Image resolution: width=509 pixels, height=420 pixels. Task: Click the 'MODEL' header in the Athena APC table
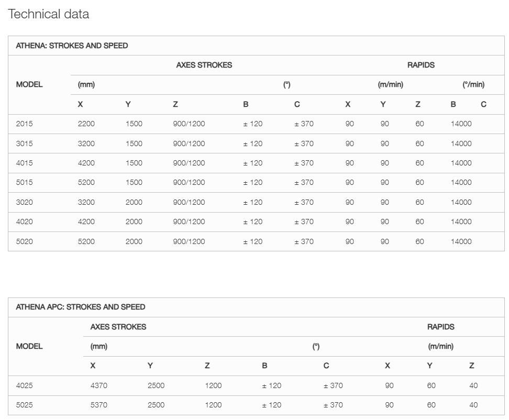click(x=29, y=346)
